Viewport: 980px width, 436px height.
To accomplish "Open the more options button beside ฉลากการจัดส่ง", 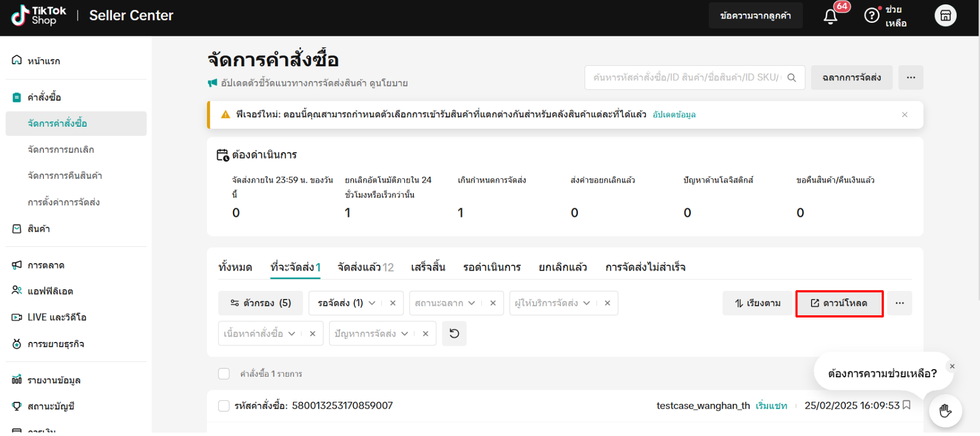I will click(911, 78).
